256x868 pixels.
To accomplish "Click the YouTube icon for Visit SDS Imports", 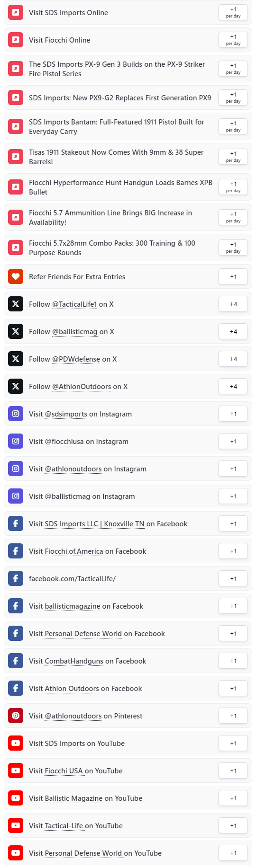I will (16, 744).
